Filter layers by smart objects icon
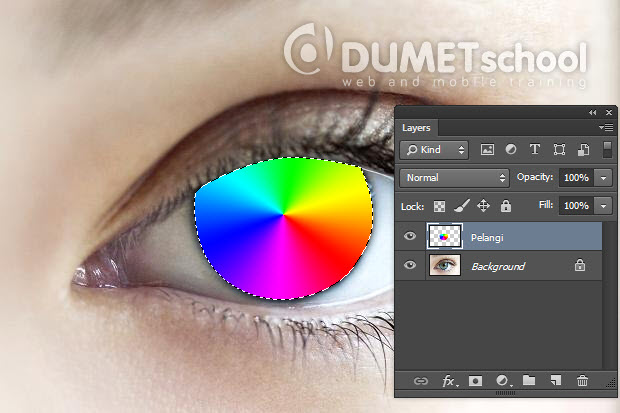The image size is (620, 413). [x=584, y=150]
